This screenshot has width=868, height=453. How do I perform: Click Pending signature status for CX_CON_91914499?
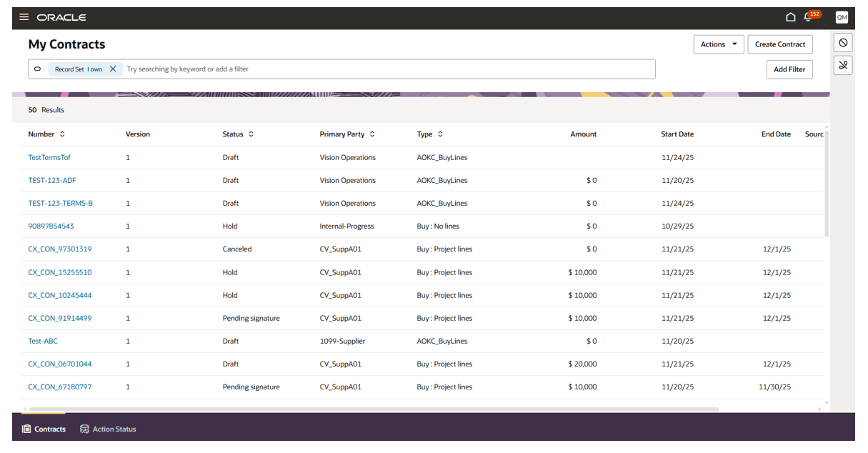[x=251, y=318]
